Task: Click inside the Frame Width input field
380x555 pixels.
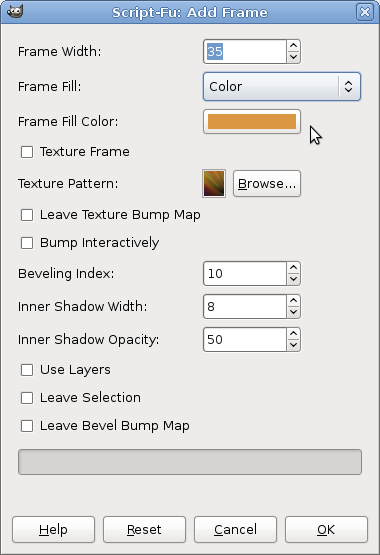Action: pos(245,52)
